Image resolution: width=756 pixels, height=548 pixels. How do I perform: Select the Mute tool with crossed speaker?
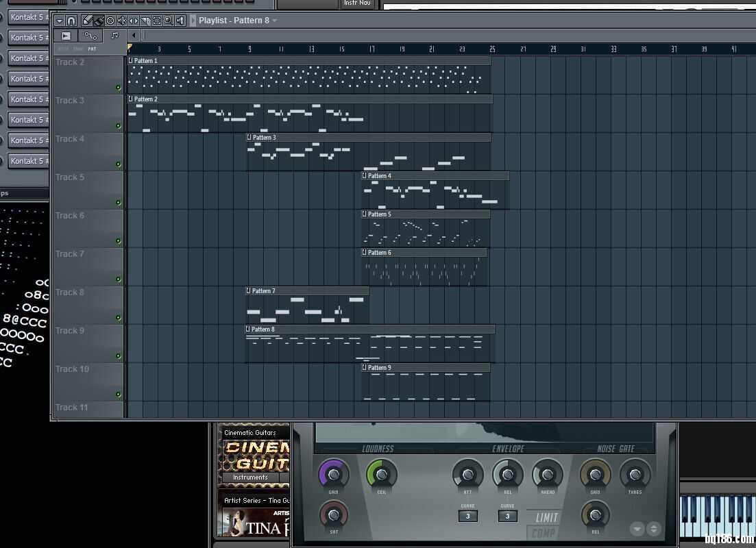pyautogui.click(x=122, y=21)
